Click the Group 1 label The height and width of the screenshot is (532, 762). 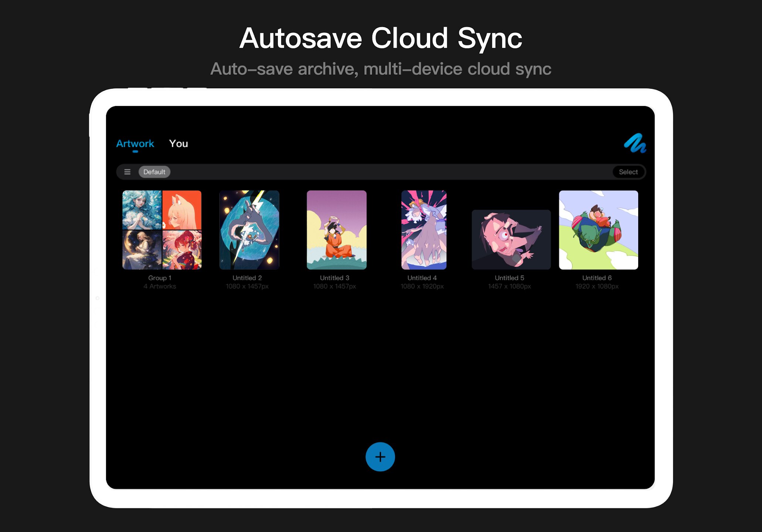pyautogui.click(x=160, y=278)
